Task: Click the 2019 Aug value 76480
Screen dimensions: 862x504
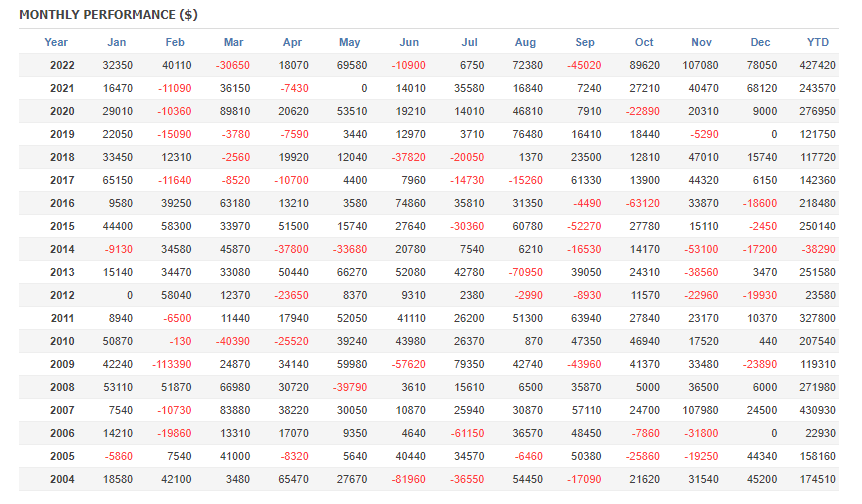Action: [527, 135]
